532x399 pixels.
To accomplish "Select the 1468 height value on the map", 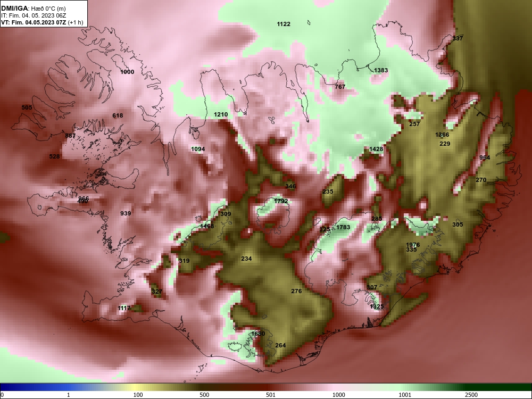I will click(x=207, y=226).
